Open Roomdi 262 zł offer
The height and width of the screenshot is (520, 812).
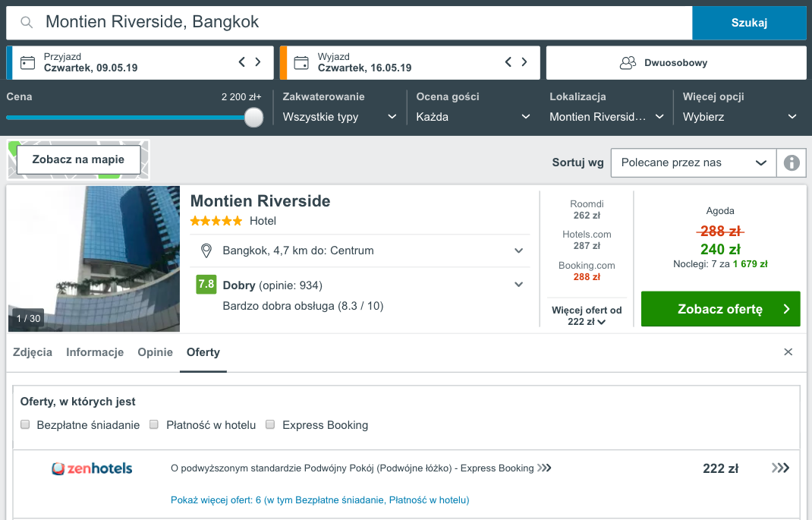click(587, 210)
